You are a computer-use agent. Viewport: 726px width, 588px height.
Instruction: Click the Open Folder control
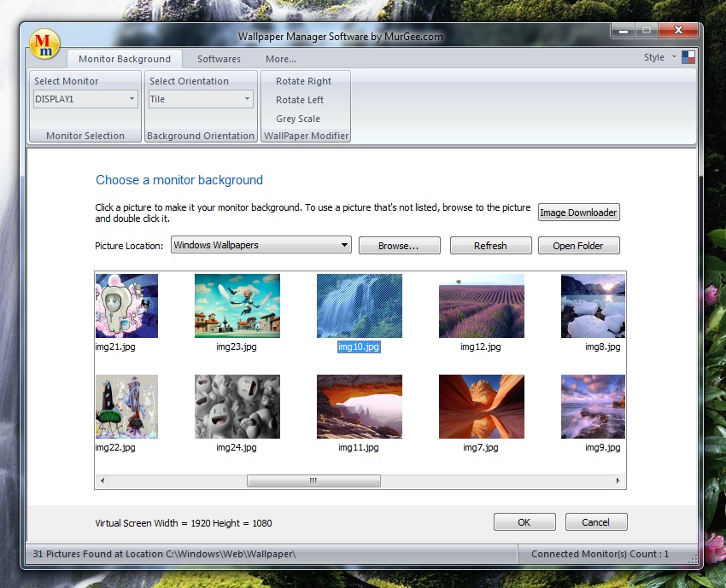[579, 245]
